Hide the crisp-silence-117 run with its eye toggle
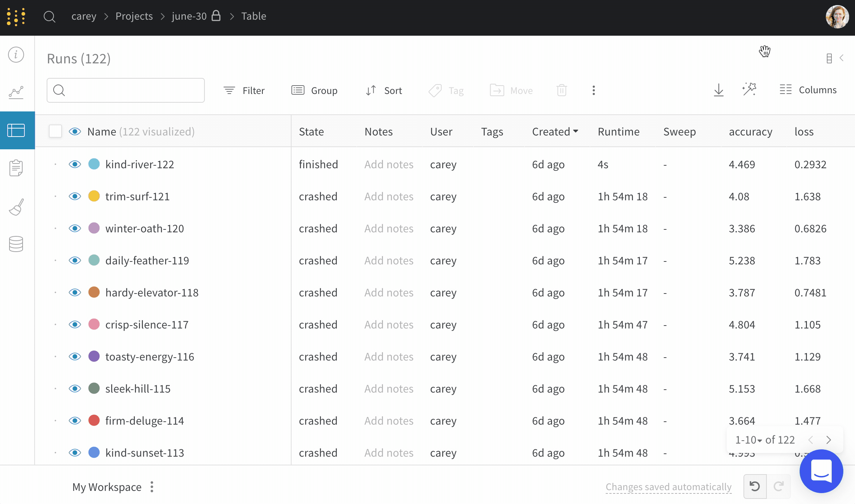 click(x=75, y=324)
